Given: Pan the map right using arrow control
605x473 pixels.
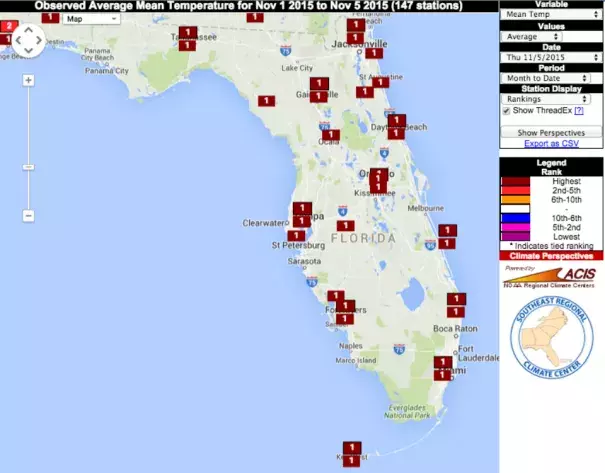Looking at the screenshot, I should click(40, 41).
